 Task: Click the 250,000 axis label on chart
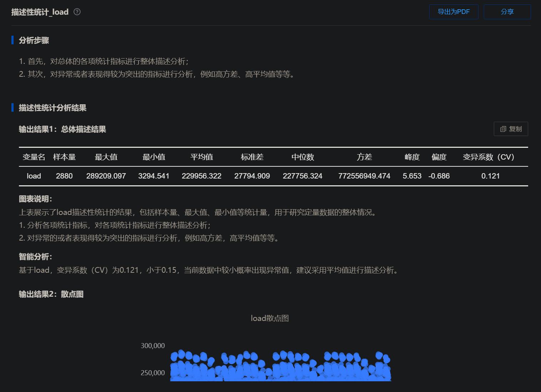[x=152, y=372]
